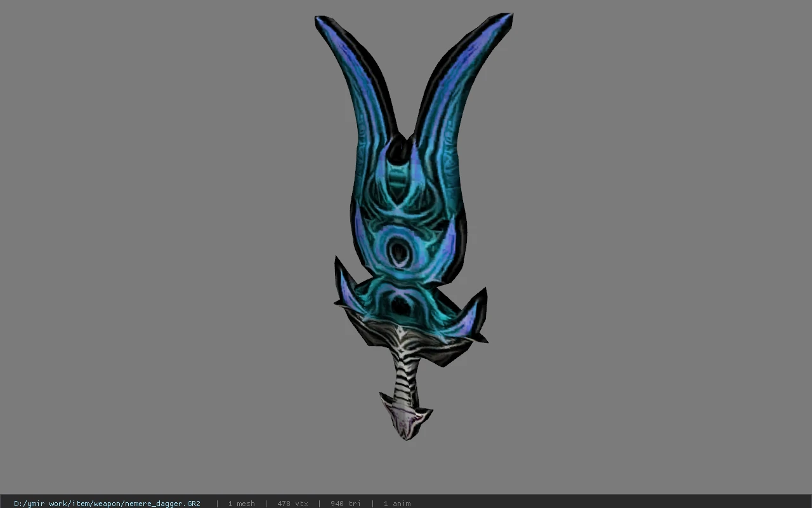The image size is (812, 508).
Task: Click the file path nemere_dagger.GR2 in status bar
Action: (x=107, y=504)
